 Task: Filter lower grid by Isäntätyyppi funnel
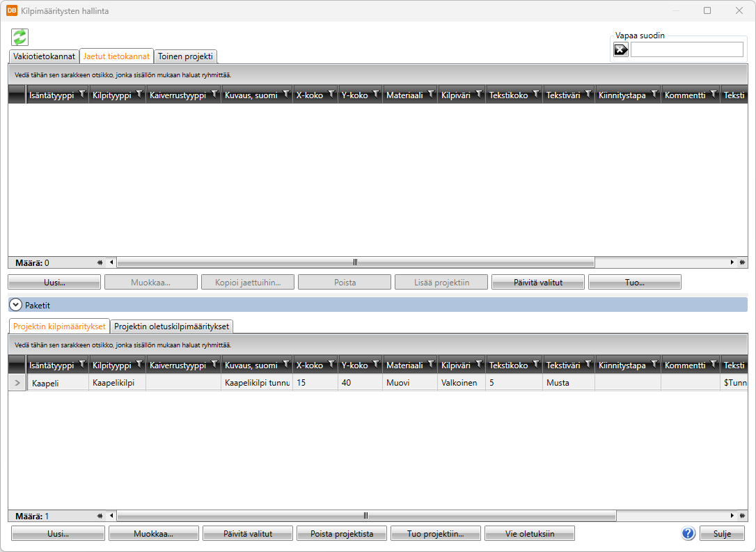tap(82, 364)
